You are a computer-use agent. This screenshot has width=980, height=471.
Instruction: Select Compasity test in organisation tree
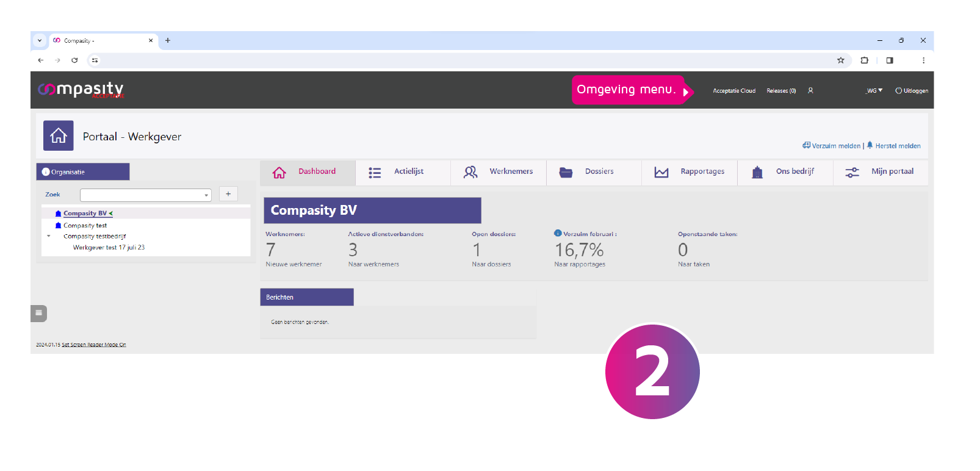tap(85, 226)
